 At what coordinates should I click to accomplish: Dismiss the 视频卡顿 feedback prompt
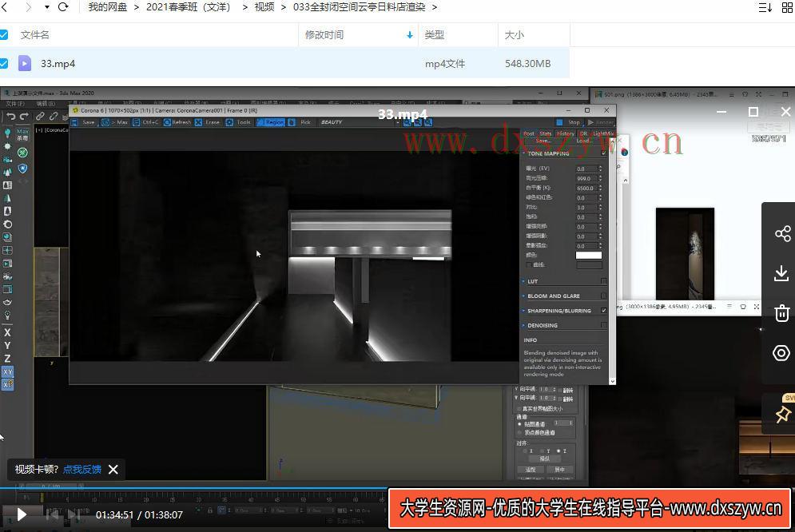[113, 470]
